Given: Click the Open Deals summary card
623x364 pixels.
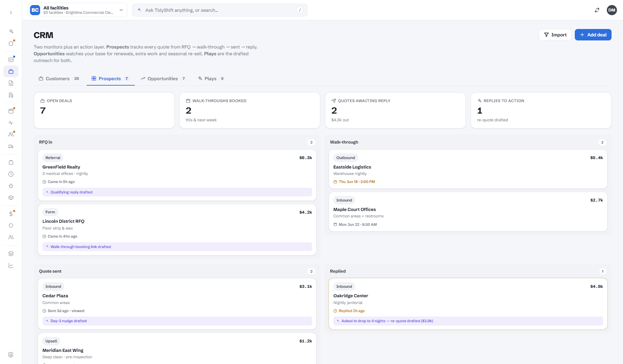Looking at the screenshot, I should point(104,111).
